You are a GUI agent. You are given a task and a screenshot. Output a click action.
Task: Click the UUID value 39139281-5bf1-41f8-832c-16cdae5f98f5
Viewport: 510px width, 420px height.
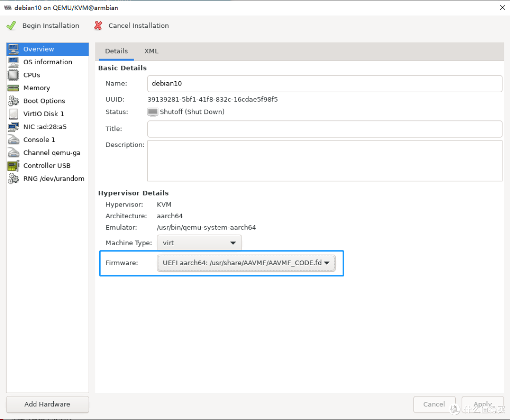tap(212, 100)
